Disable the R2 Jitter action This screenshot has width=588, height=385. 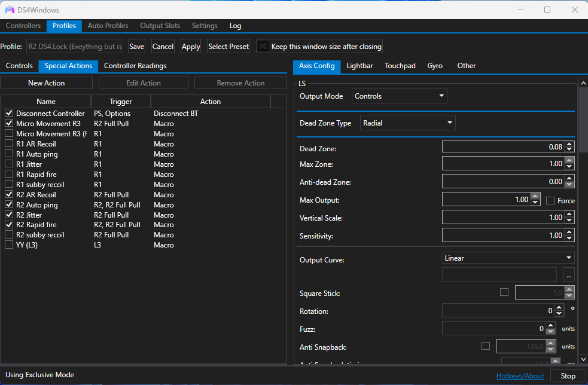[9, 215]
